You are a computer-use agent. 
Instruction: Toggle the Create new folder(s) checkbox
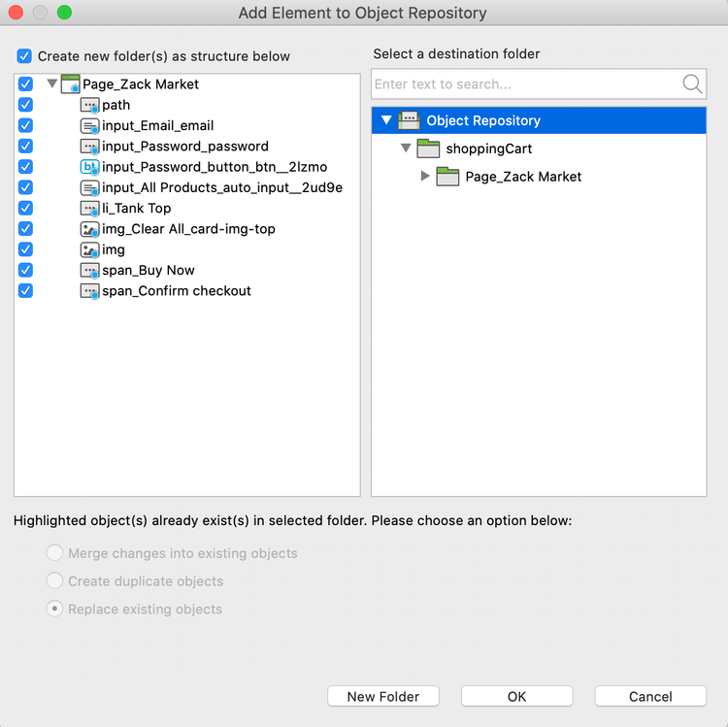[x=24, y=56]
